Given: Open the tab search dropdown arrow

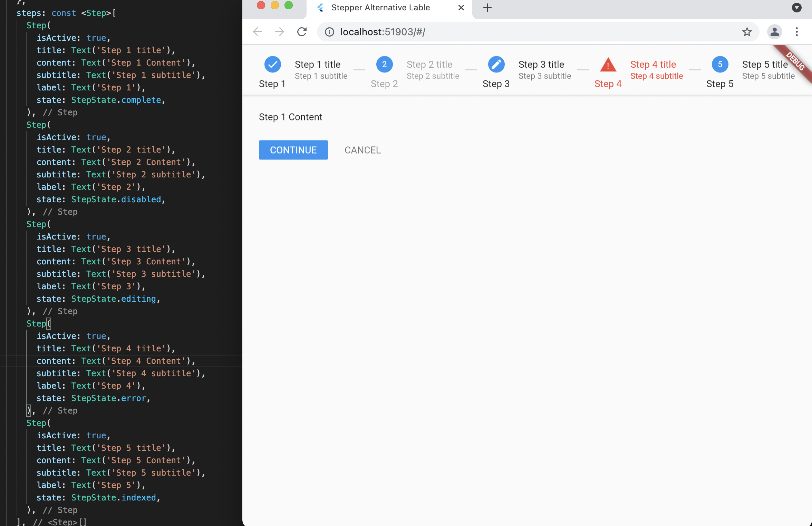Looking at the screenshot, I should pos(796,8).
